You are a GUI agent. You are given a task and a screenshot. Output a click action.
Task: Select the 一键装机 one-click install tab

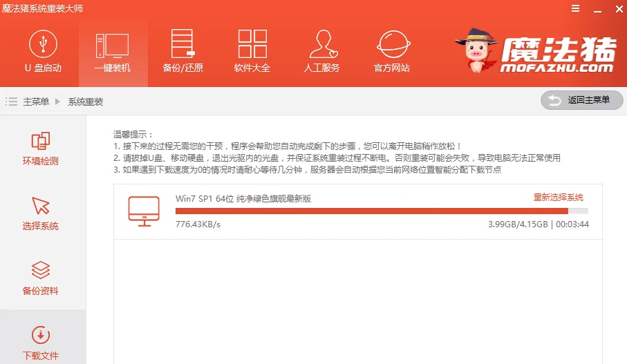point(113,52)
